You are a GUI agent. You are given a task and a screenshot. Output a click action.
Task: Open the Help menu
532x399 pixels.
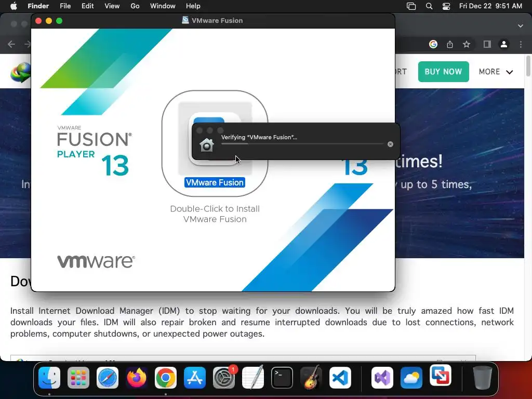(x=193, y=6)
